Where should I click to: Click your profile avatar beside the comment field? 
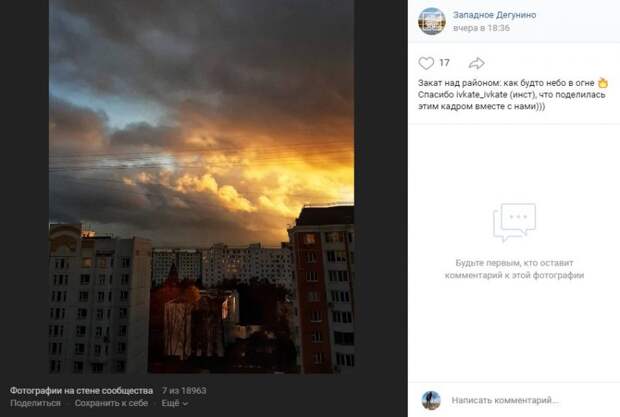431,400
